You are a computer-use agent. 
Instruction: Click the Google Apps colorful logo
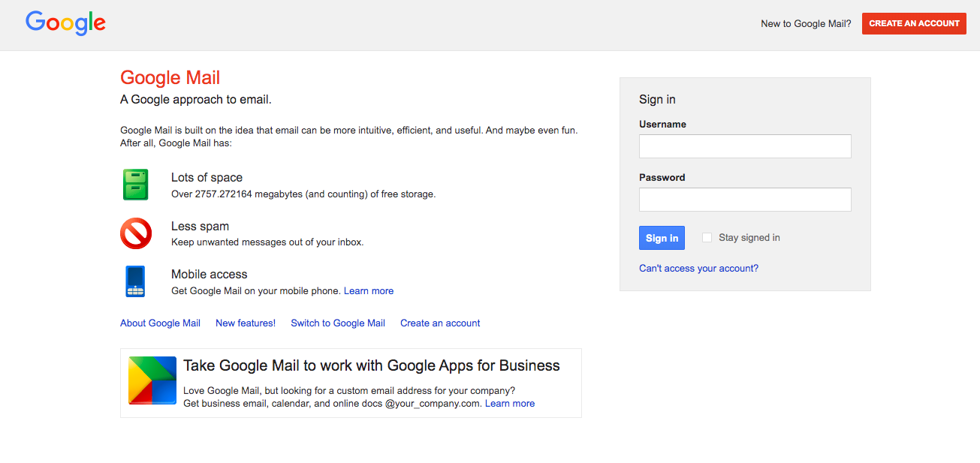click(152, 380)
